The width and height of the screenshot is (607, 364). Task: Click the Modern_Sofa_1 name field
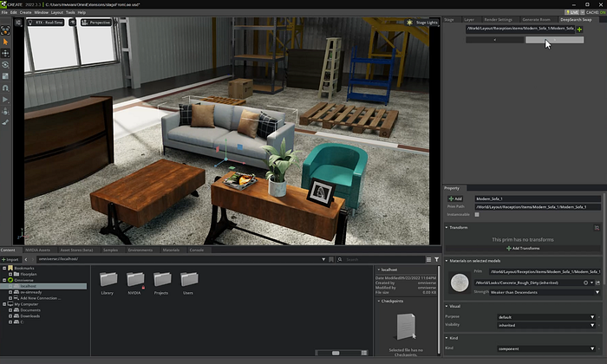click(x=538, y=198)
